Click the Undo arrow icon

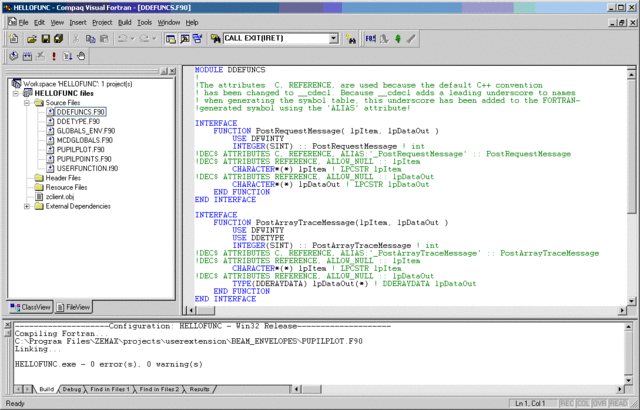click(122, 39)
